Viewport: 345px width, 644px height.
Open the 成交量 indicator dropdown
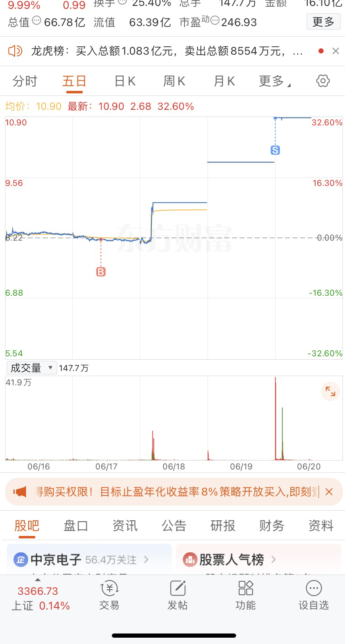coord(32,368)
